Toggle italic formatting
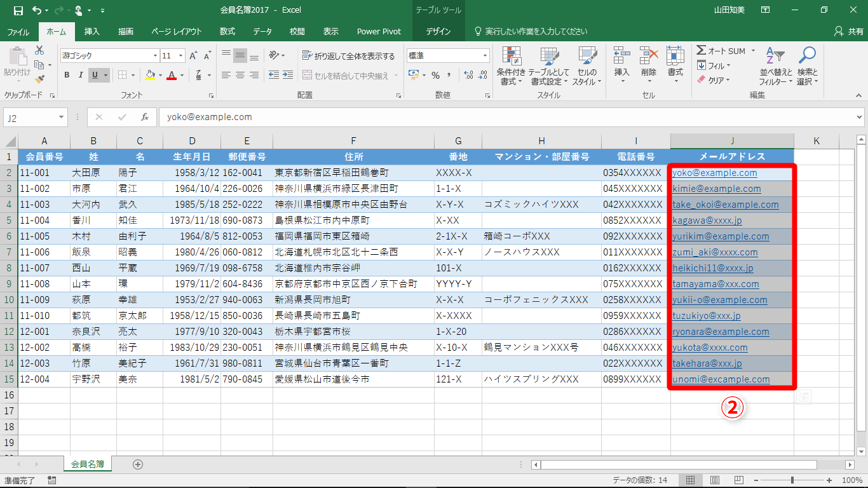Viewport: 868px width, 488px height. [81, 75]
